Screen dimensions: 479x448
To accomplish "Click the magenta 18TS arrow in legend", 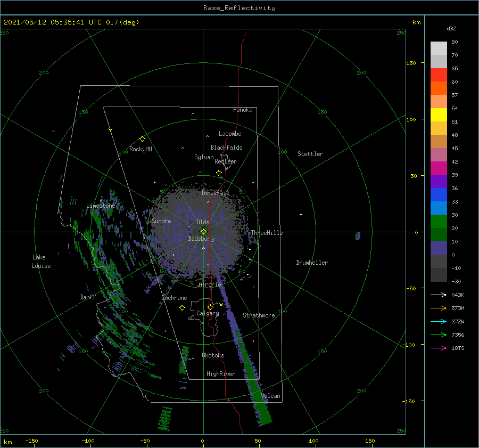I will (x=439, y=348).
